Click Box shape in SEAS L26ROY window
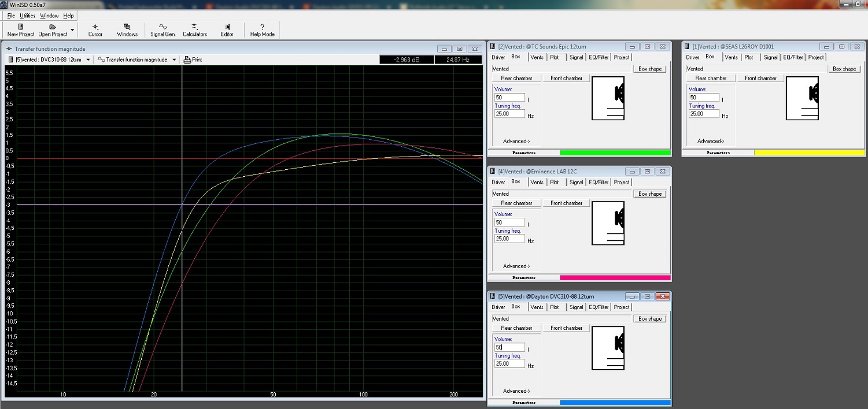The image size is (868, 409). [x=845, y=69]
